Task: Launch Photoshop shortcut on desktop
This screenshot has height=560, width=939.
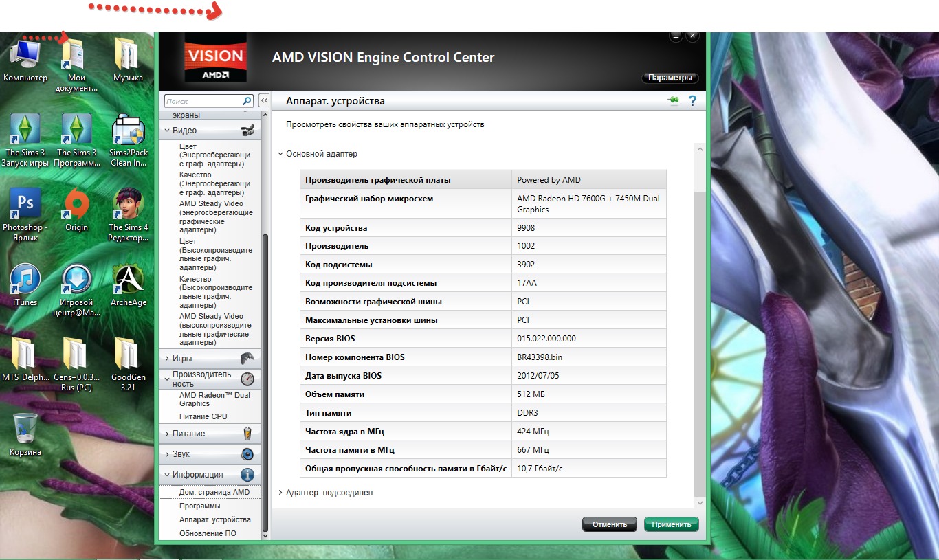Action: [x=25, y=215]
